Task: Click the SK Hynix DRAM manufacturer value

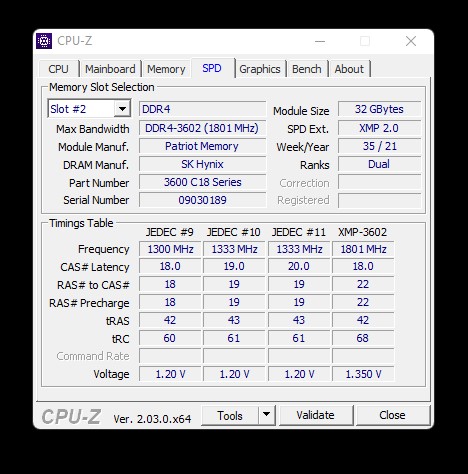Action: [202, 164]
